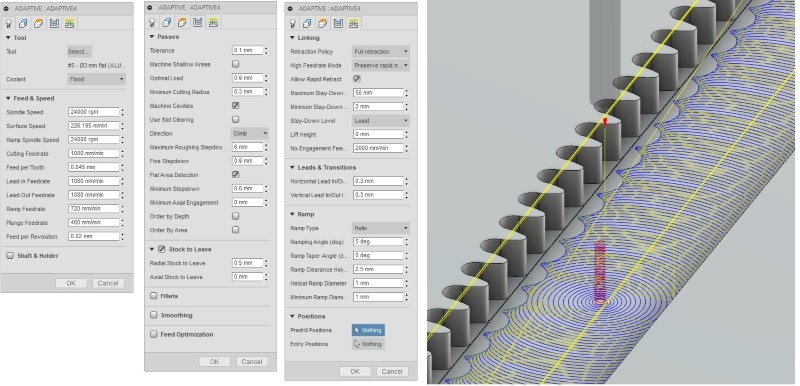The height and width of the screenshot is (386, 800).
Task: Click the Cutting Feedrate field
Action: pyautogui.click(x=93, y=153)
